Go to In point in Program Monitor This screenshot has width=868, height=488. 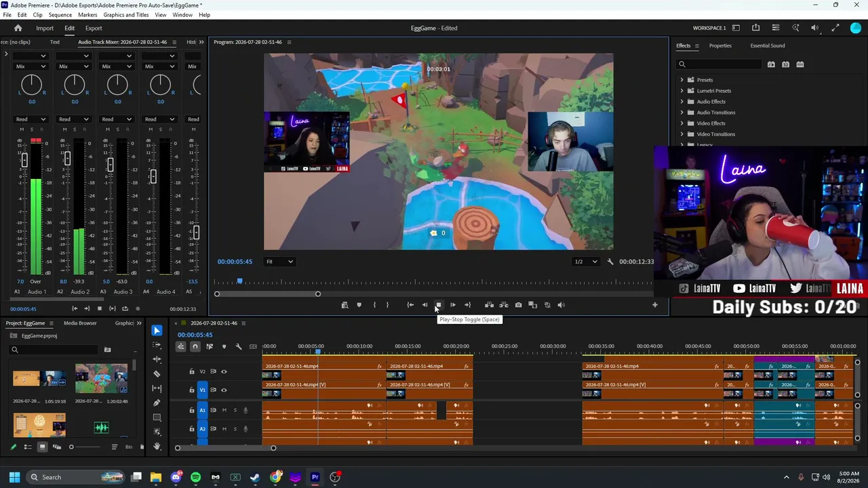click(410, 305)
